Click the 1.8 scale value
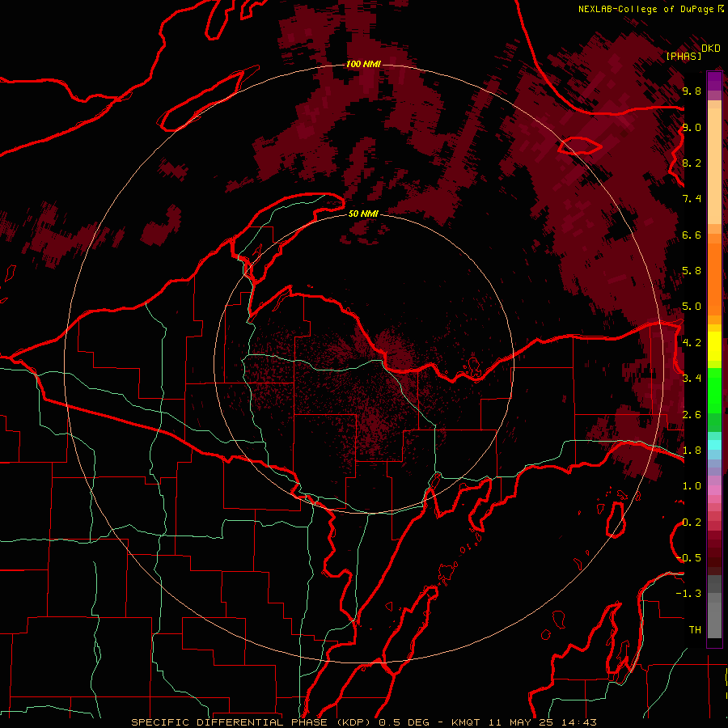 tap(692, 451)
